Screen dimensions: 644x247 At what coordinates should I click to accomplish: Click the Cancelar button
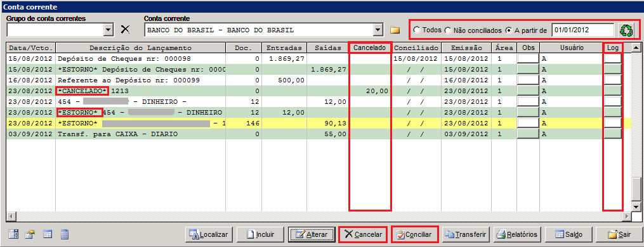click(363, 235)
